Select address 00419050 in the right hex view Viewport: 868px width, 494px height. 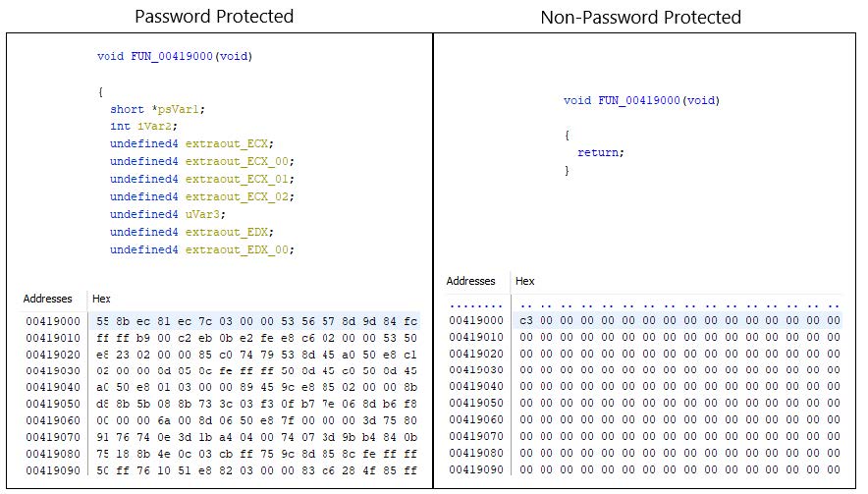coord(476,404)
